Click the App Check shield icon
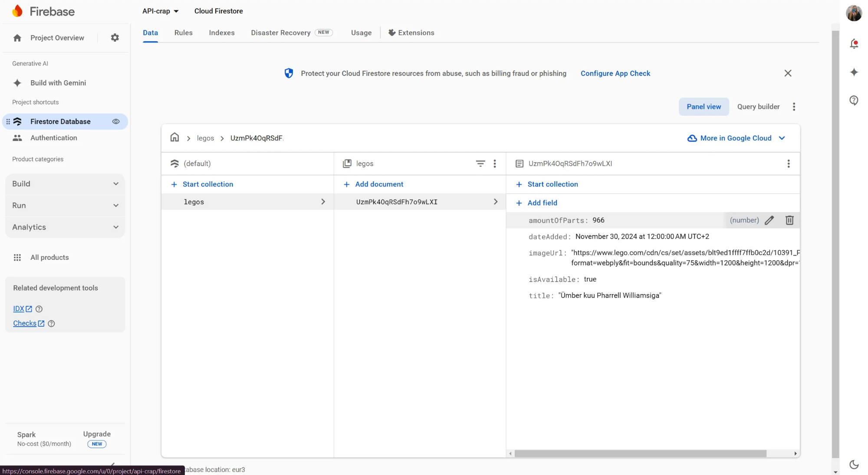868x475 pixels. coord(289,73)
